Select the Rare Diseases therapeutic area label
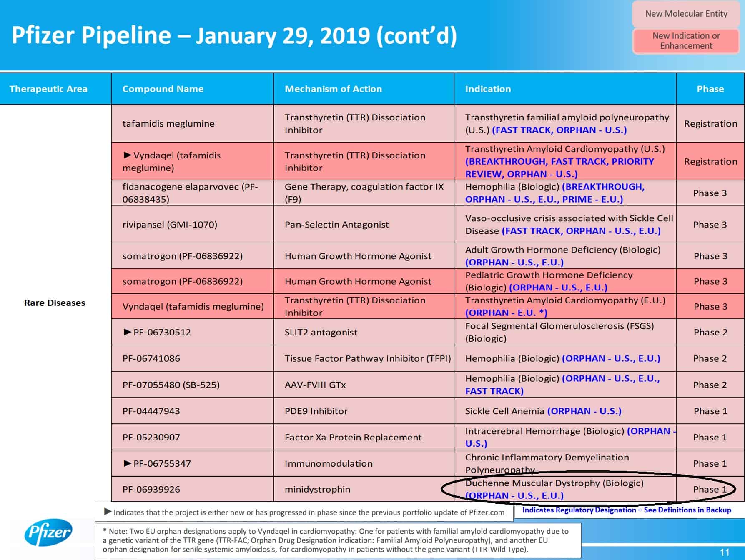745x560 pixels. (x=55, y=303)
